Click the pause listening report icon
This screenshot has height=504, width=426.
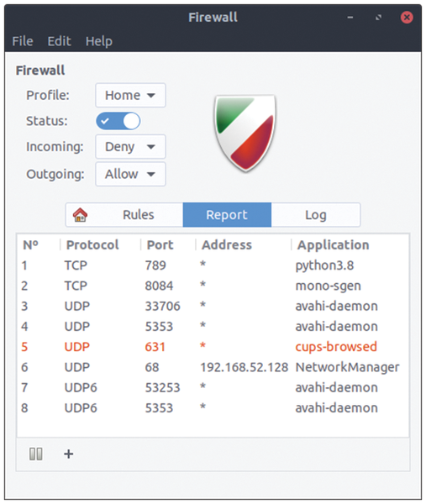[35, 454]
